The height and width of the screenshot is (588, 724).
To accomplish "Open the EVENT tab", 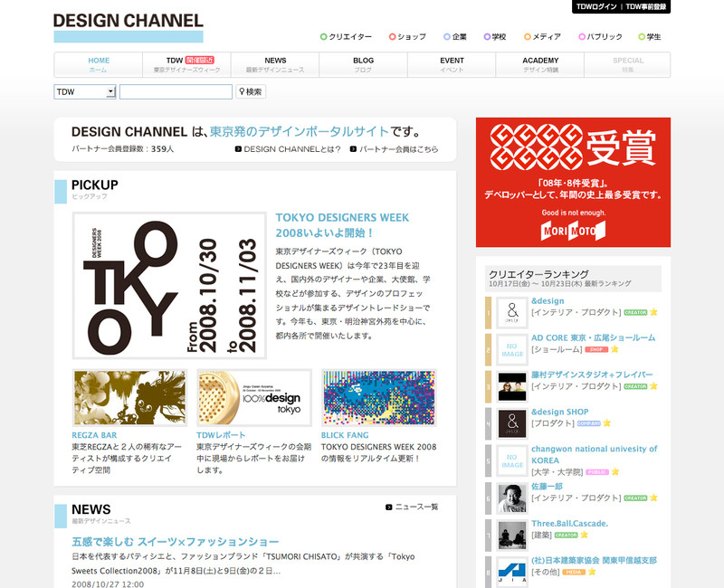I will [x=452, y=64].
